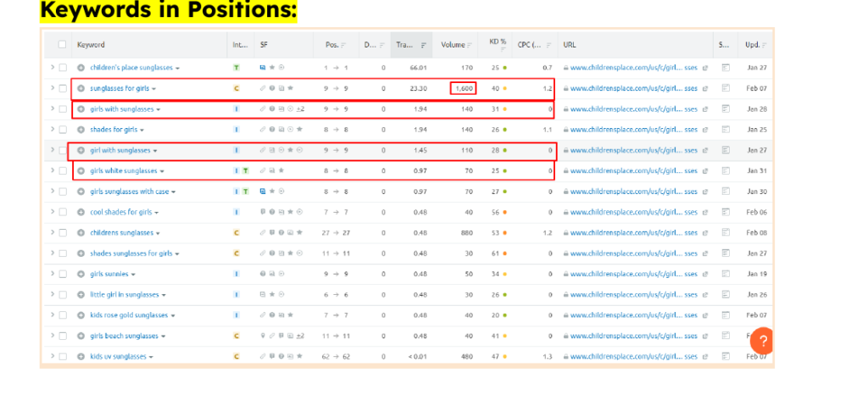Click the Int... intent column header
This screenshot has height=395, width=868.
click(240, 45)
